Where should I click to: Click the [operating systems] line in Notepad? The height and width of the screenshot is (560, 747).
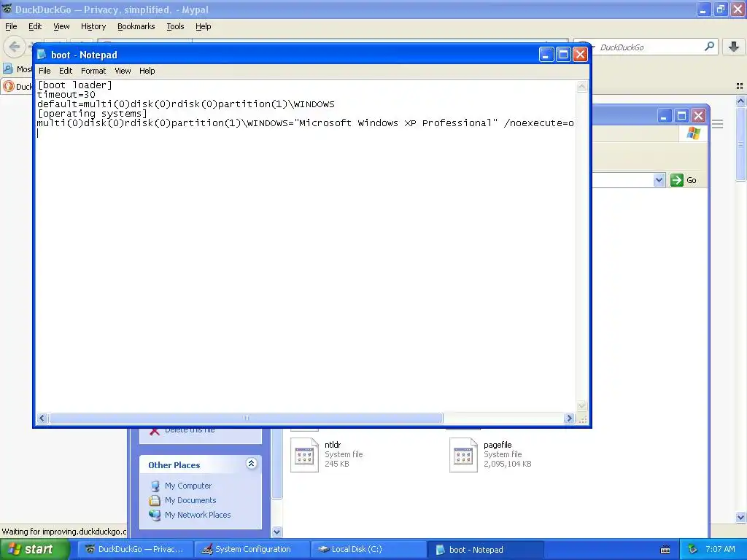93,114
